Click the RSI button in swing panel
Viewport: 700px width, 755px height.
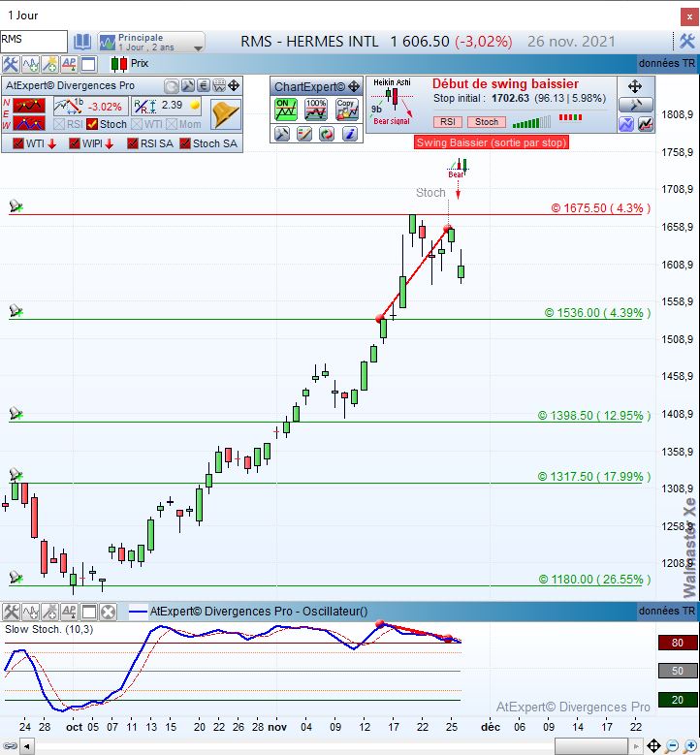[448, 122]
